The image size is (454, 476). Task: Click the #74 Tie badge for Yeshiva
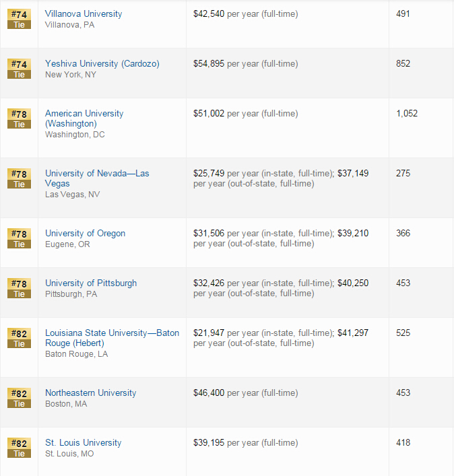[x=19, y=69]
